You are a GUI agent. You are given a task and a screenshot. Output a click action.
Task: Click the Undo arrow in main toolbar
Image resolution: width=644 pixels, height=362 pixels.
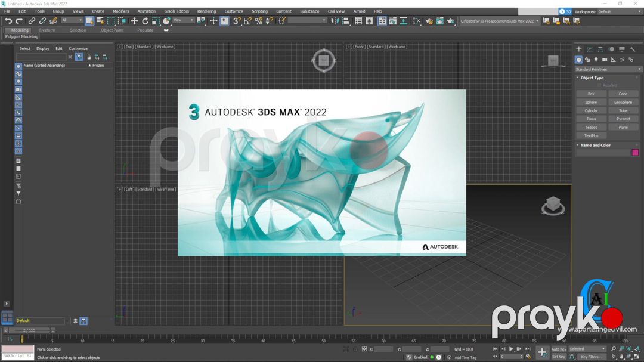(x=8, y=21)
